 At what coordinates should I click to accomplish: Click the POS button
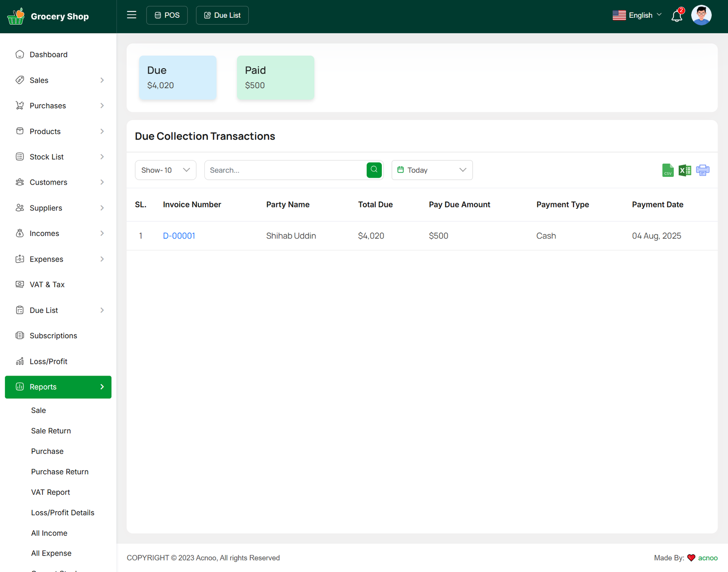[167, 15]
